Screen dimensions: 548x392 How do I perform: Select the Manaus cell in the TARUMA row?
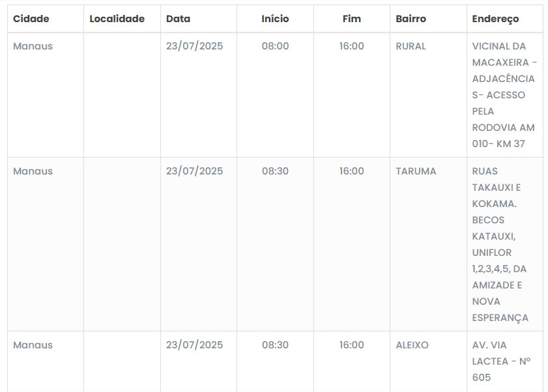click(x=33, y=171)
